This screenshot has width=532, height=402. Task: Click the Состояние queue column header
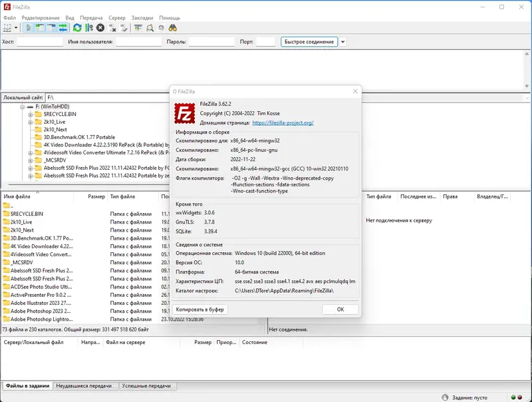271,342
